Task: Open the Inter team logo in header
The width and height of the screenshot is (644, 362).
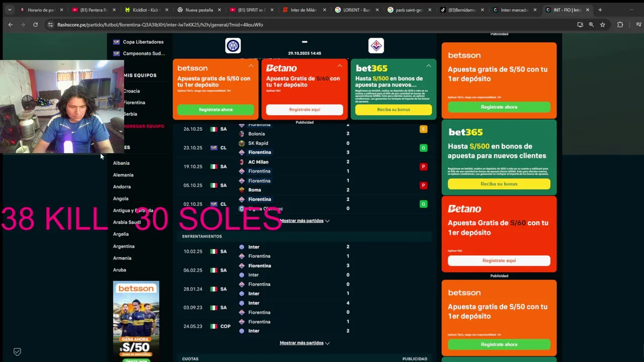Action: pos(233,46)
